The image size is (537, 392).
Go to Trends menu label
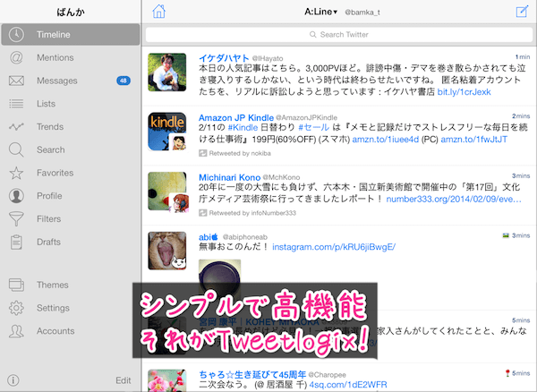pos(50,127)
